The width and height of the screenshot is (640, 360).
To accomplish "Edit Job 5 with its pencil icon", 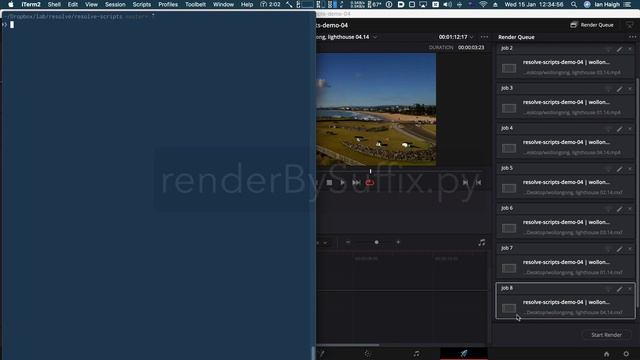I will (620, 169).
